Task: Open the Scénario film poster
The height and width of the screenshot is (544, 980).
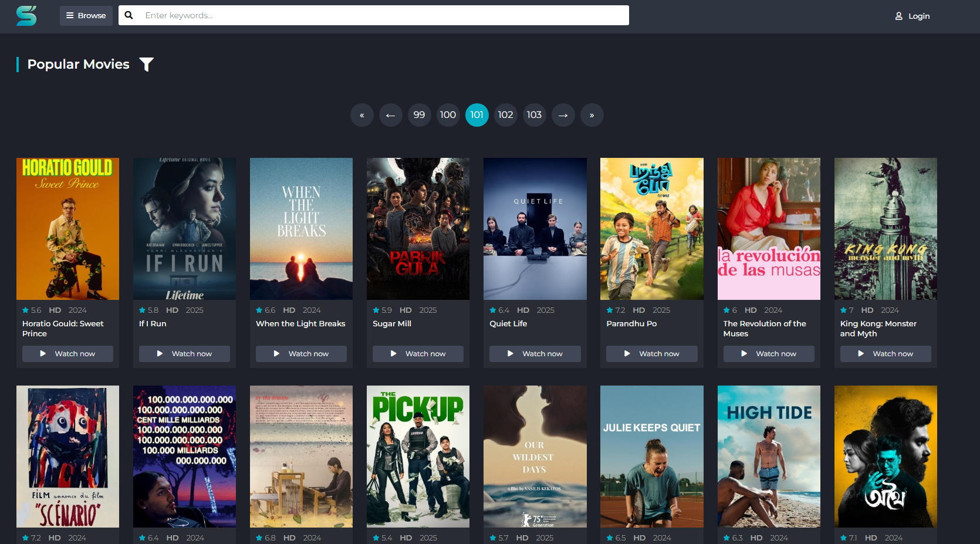Action: 67,457
